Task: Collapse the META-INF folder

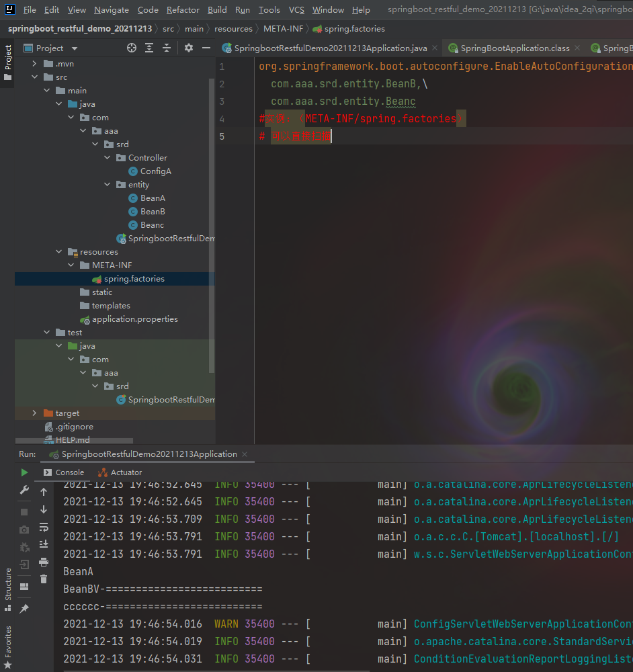Action: click(71, 265)
